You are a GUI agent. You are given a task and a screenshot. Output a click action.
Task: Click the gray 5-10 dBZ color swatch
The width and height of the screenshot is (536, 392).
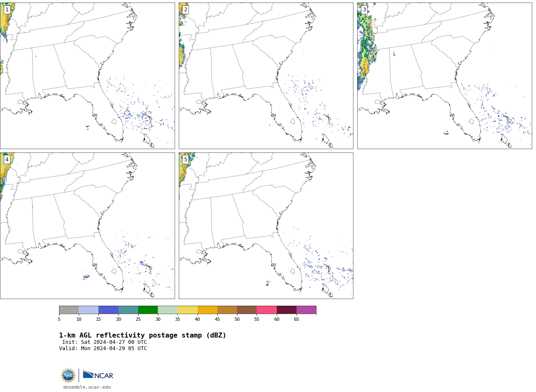coord(69,310)
